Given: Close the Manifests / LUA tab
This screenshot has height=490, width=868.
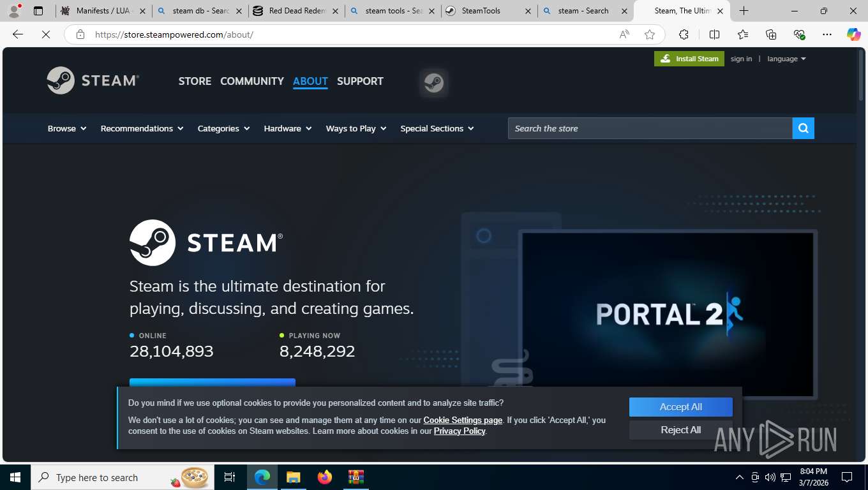Looking at the screenshot, I should 142,11.
